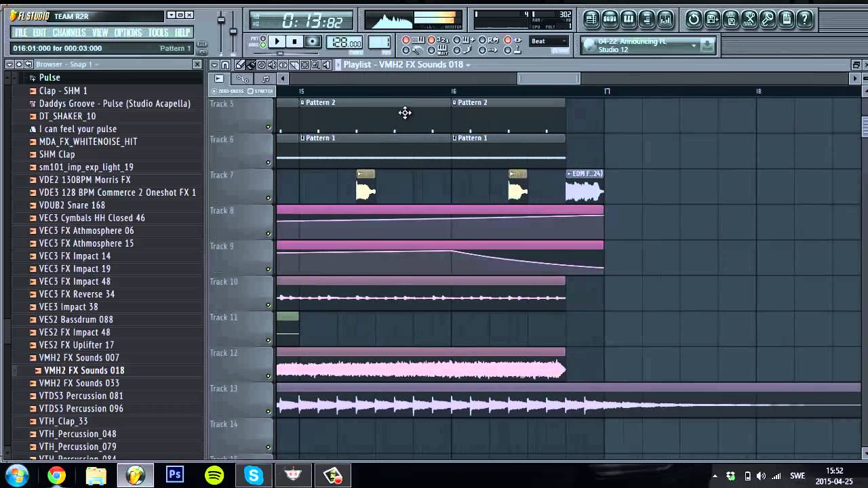Click bar 16 in Playlist timeline ruler

coord(454,91)
